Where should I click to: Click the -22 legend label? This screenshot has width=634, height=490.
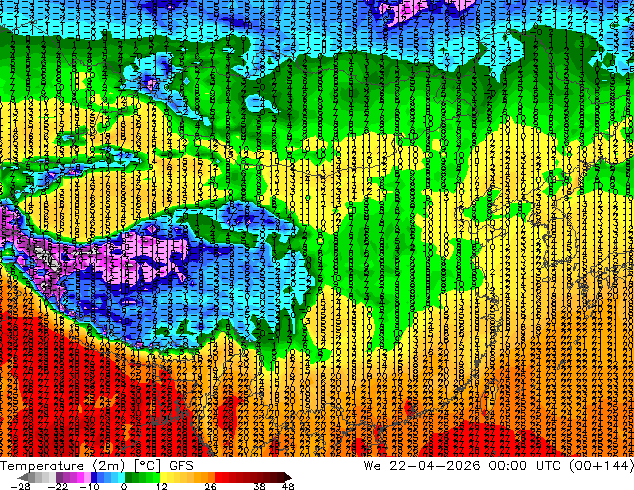[x=58, y=486]
